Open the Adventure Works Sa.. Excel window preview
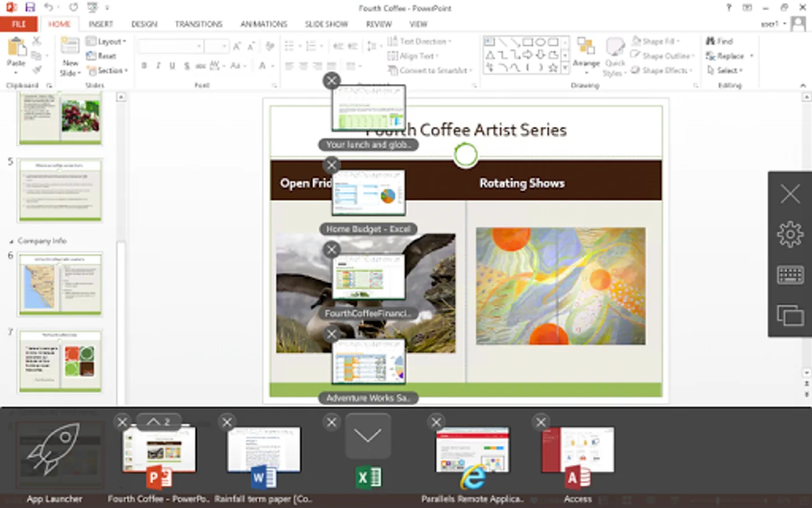The image size is (812, 508). pos(368,363)
